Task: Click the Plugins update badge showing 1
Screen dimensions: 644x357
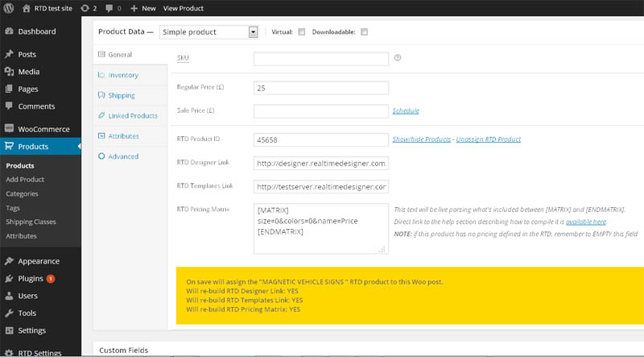Action: coord(51,279)
